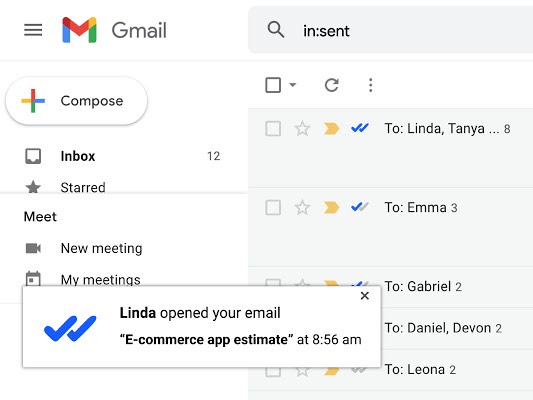Screen dimensions: 533x400
Task: Click the double-check read receipt for Linda, Tanya
Action: pyautogui.click(x=360, y=128)
